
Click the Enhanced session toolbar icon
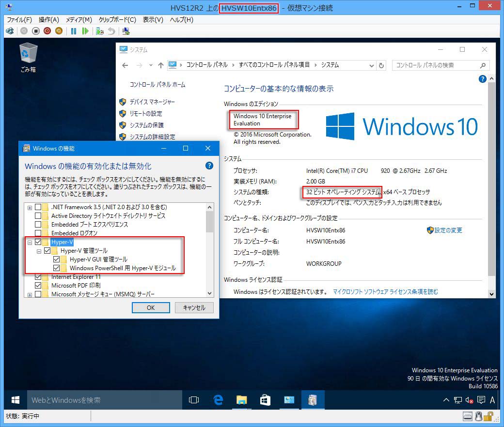click(126, 31)
